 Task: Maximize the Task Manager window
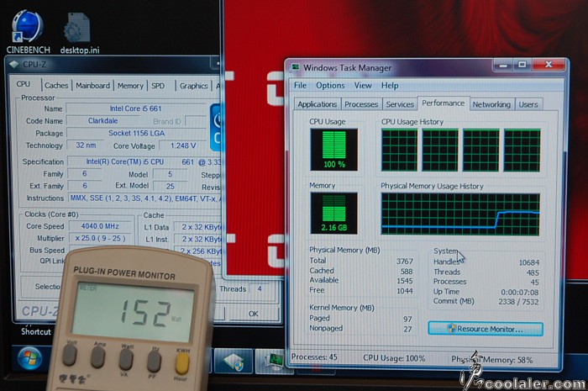pos(522,66)
